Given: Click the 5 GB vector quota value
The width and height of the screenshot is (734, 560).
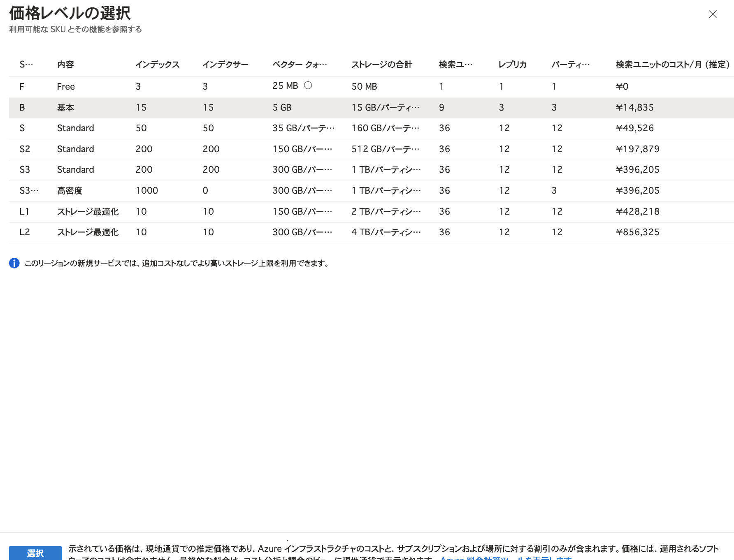Looking at the screenshot, I should tap(282, 108).
